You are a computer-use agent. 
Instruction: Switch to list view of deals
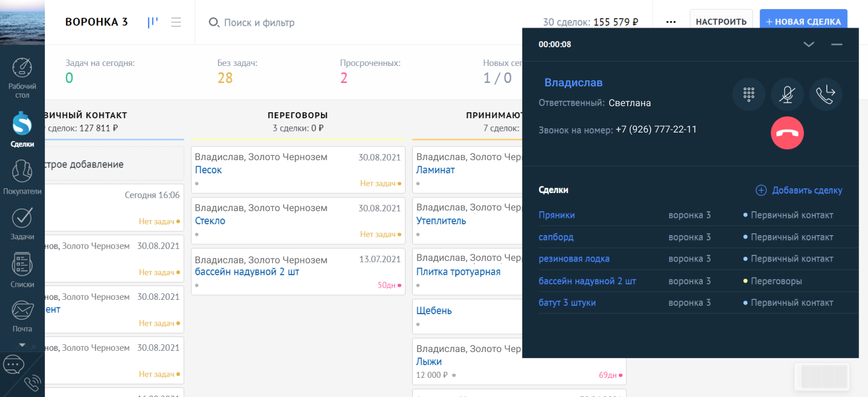176,22
